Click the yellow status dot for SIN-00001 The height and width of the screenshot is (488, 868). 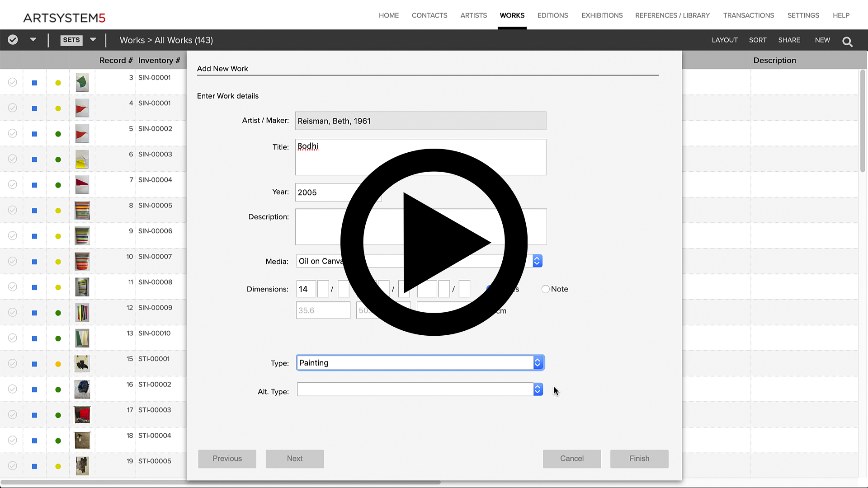58,82
